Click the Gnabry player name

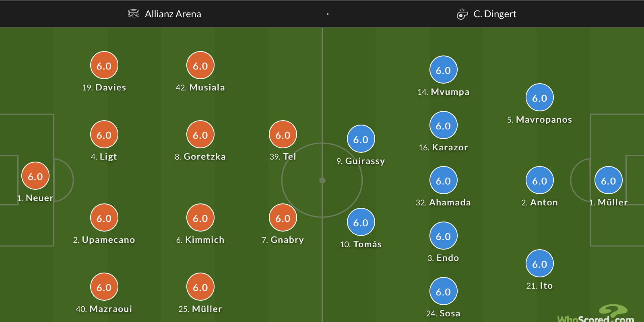point(287,240)
